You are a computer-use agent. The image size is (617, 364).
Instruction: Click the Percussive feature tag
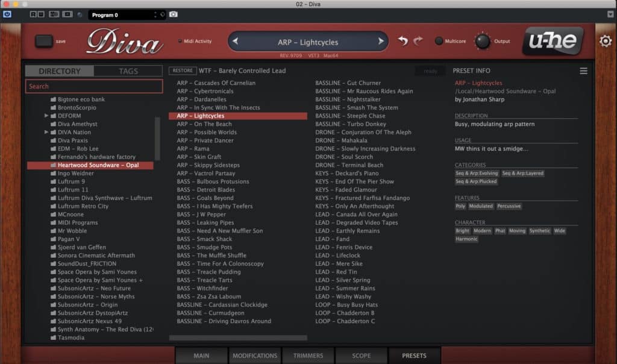(509, 206)
